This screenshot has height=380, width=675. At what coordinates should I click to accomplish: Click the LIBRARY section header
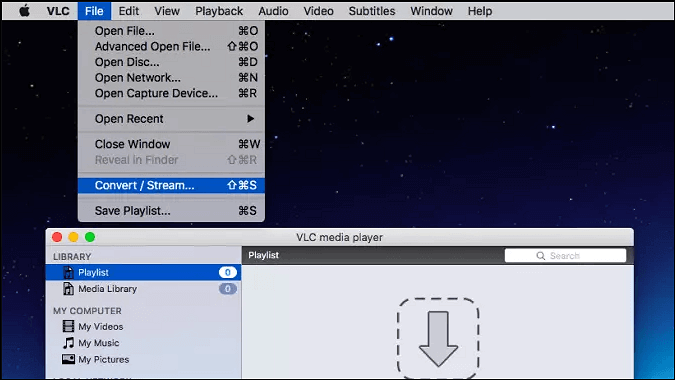(72, 257)
